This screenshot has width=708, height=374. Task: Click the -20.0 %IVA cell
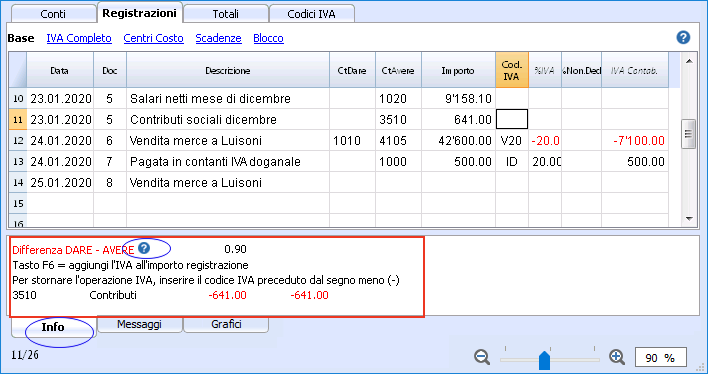pos(545,140)
